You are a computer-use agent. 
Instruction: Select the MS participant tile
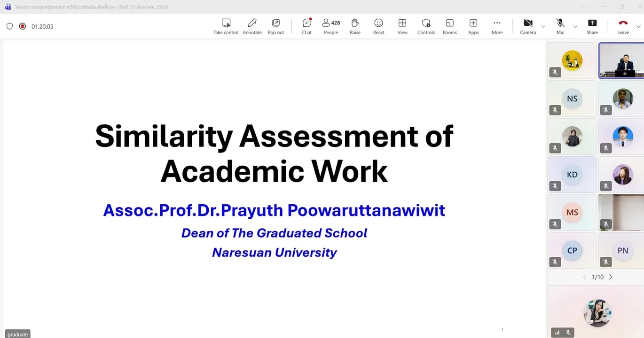pyautogui.click(x=572, y=212)
